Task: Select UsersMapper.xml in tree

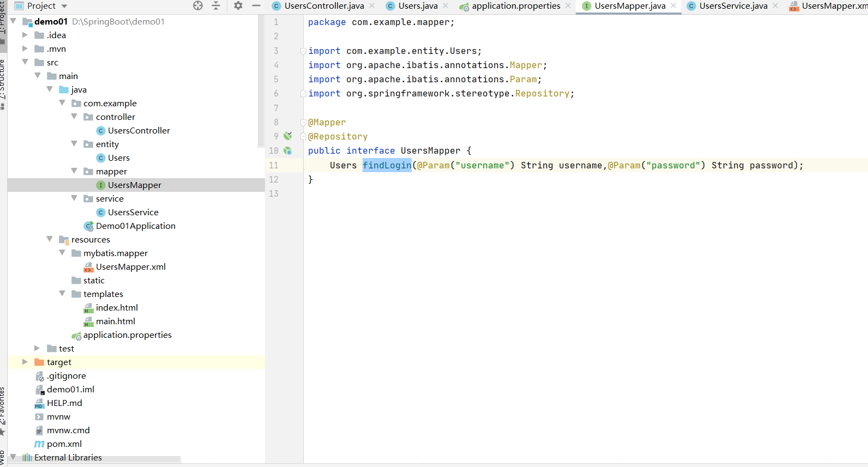Action: coord(125,267)
